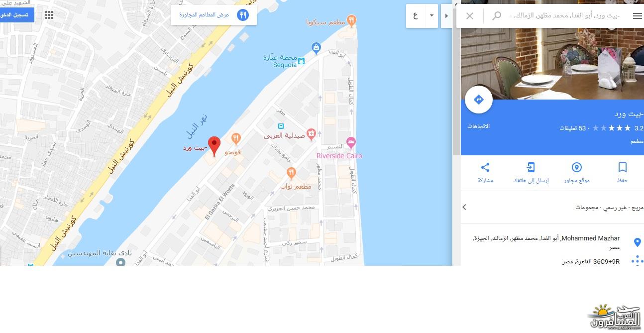
Task: Clear the search with X icon
Action: point(469,16)
